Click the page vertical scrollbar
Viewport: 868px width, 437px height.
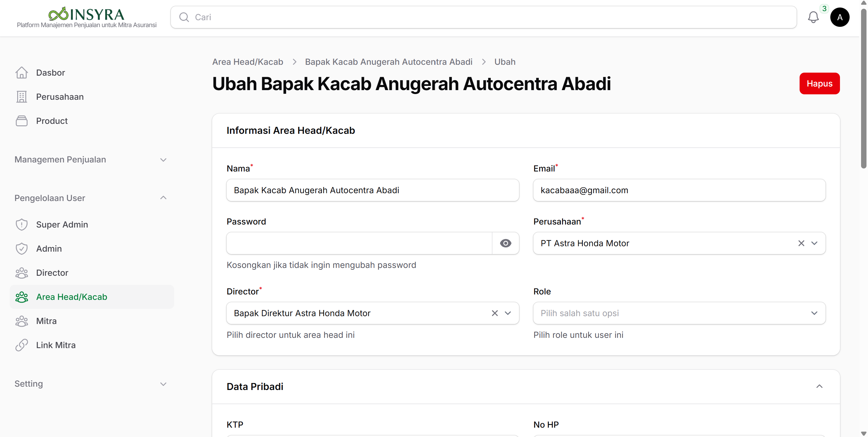[x=863, y=88]
